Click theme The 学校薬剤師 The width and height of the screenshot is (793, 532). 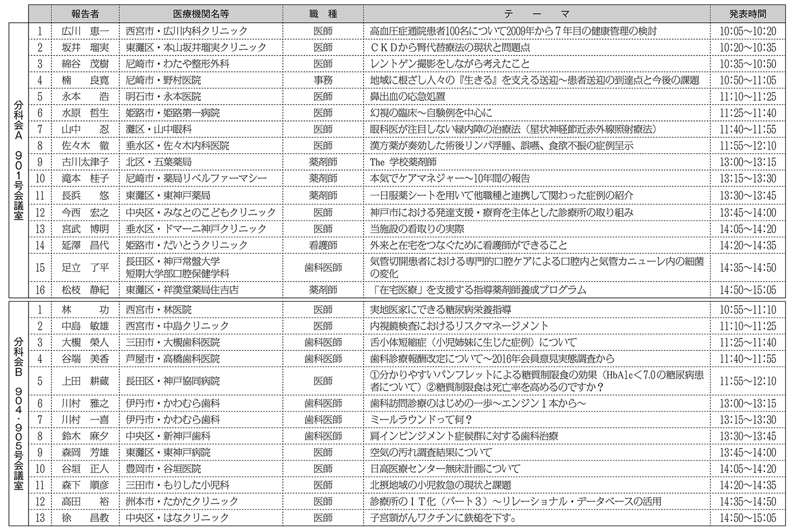click(x=403, y=162)
